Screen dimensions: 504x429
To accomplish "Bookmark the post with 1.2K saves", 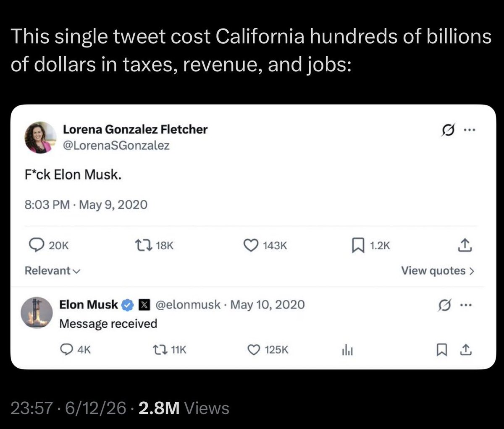I will pos(357,245).
